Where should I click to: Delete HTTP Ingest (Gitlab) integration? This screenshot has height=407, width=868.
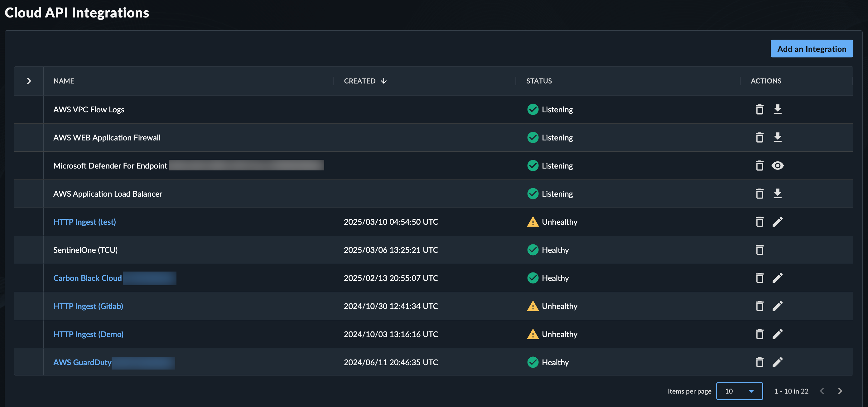(x=759, y=306)
